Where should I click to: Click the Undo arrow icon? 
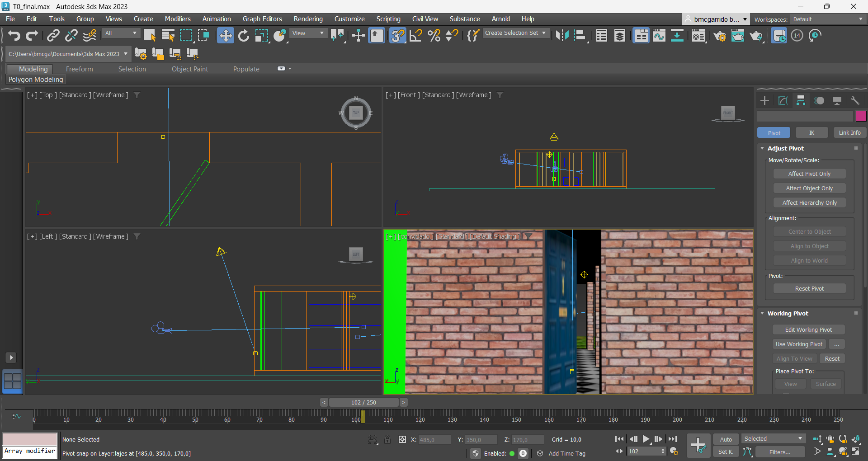point(14,35)
